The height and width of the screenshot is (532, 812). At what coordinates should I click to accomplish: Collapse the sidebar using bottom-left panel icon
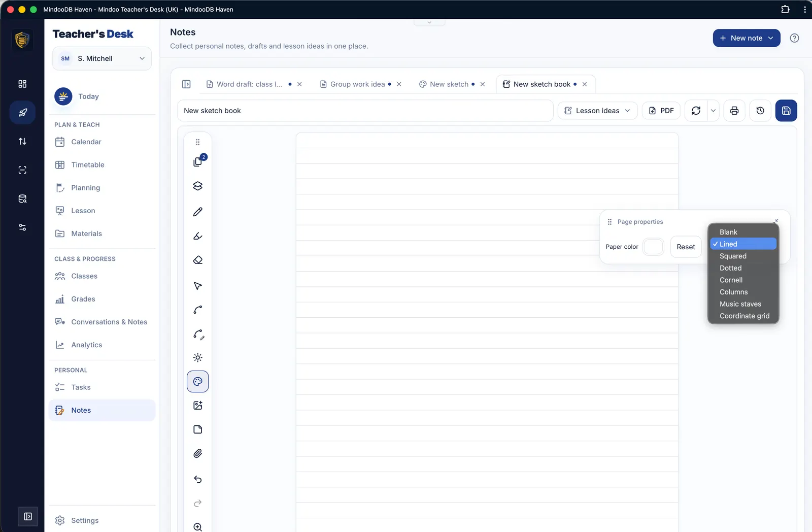28,516
